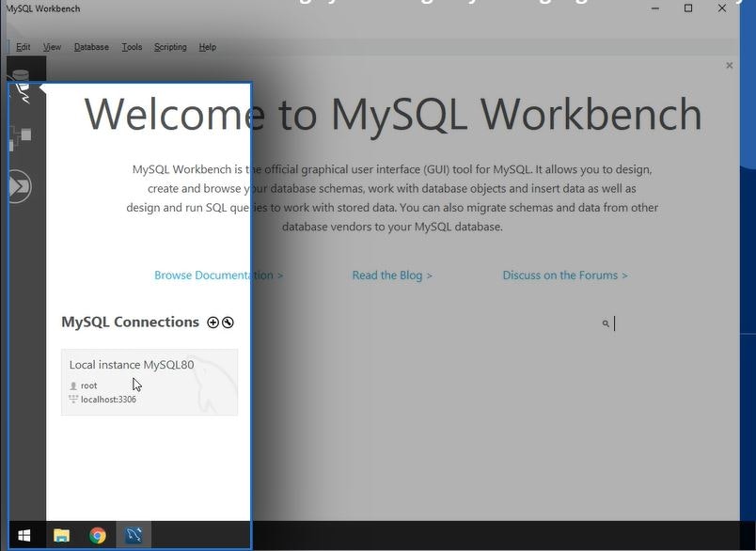Click the root user label
Viewport: 756px width, 551px height.
tap(88, 386)
